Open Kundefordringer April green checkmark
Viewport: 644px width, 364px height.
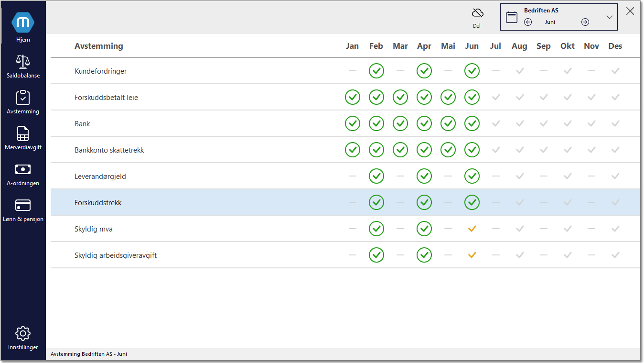[424, 71]
